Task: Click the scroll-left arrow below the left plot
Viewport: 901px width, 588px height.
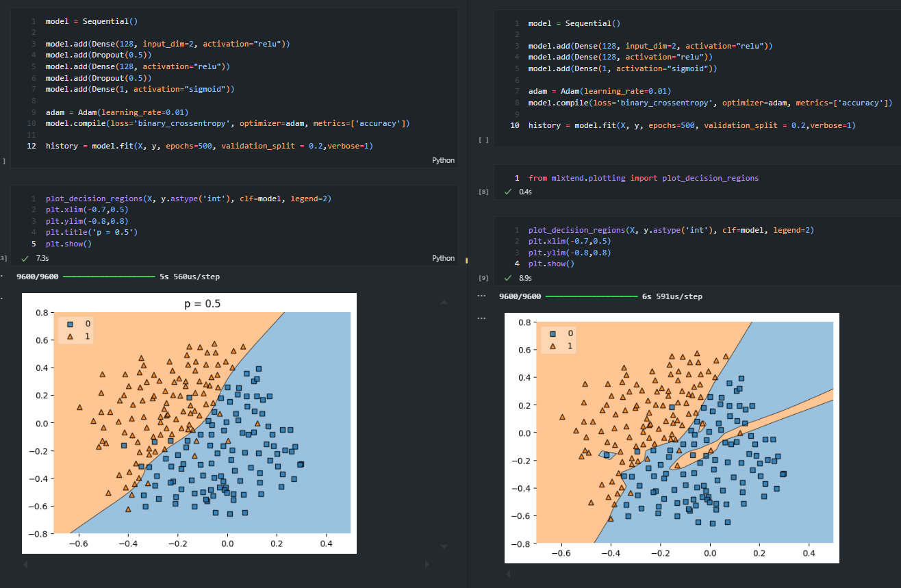Action: 26,565
